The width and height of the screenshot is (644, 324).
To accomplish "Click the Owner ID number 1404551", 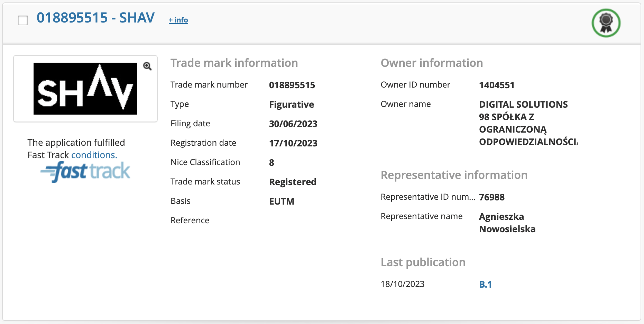I will [x=497, y=85].
